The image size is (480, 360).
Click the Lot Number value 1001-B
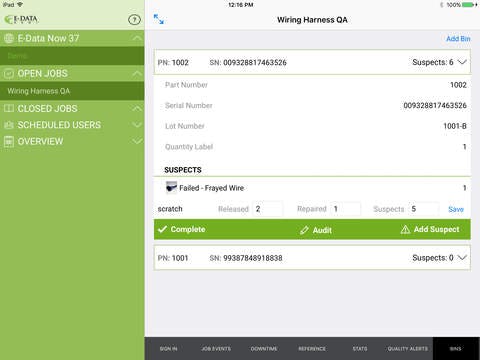click(x=455, y=126)
